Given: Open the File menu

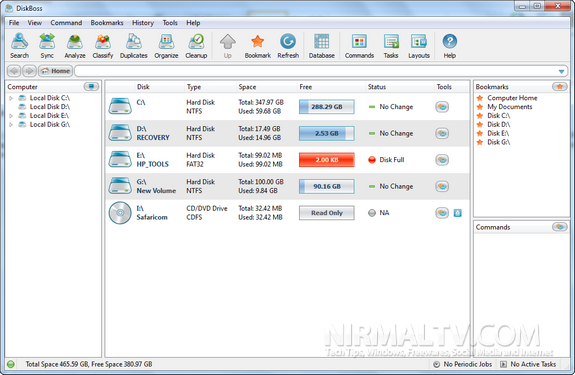Looking at the screenshot, I should tap(14, 23).
